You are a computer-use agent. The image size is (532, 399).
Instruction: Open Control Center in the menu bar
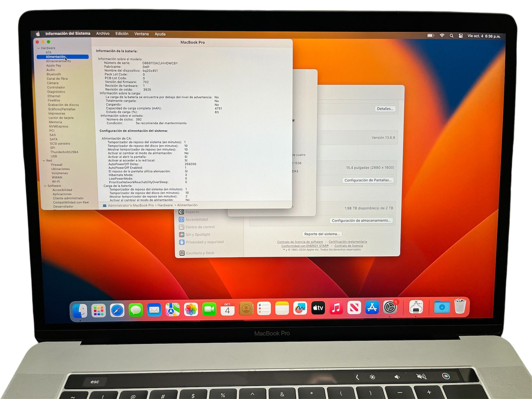pos(461,36)
